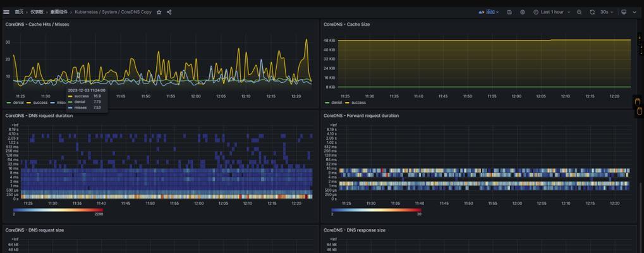The image size is (644, 253).
Task: Toggle denial series in Cache Size legend
Action: point(337,102)
